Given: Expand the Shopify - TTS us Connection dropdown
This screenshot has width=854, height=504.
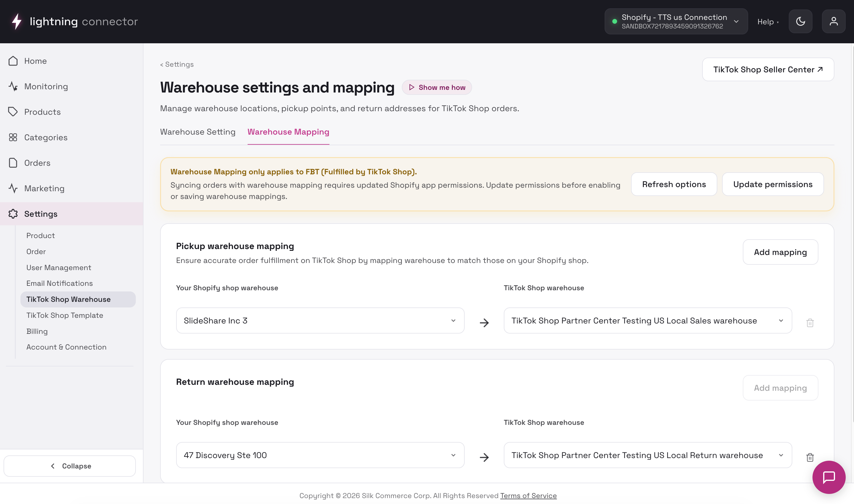Looking at the screenshot, I should (x=676, y=21).
